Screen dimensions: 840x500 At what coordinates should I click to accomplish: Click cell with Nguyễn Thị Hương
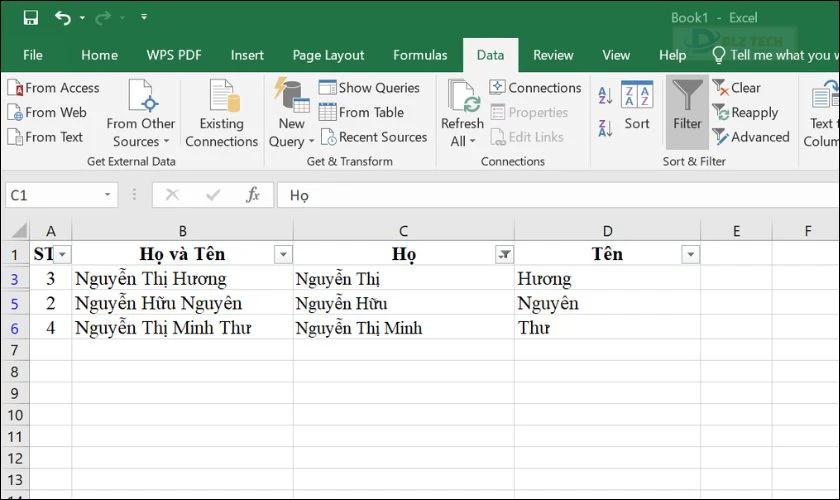tap(183, 279)
